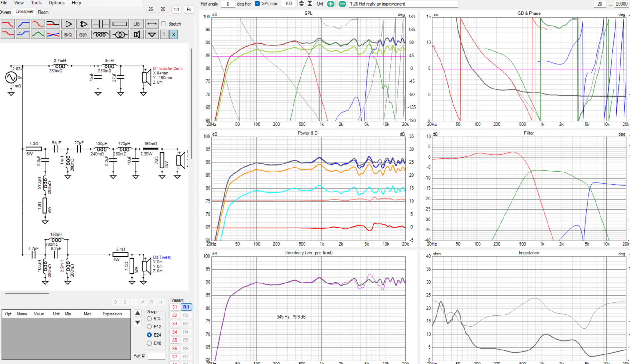Add a capacitor component
This screenshot has height=364, width=630.
pos(100,24)
